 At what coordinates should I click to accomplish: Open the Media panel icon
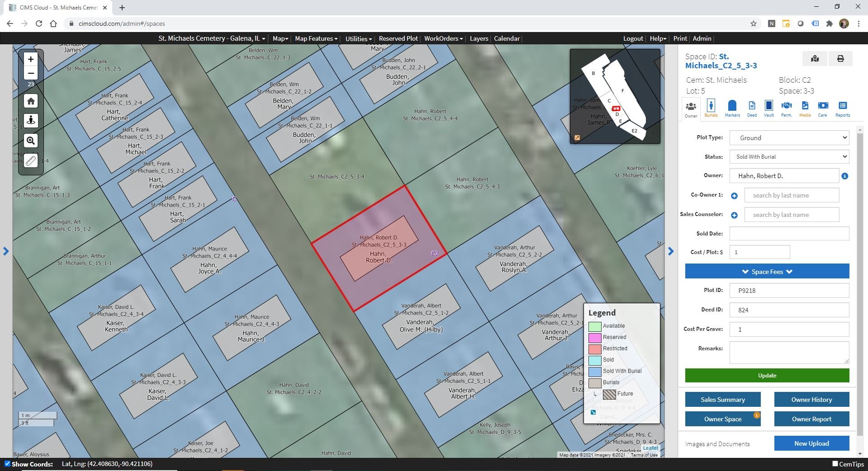805,108
